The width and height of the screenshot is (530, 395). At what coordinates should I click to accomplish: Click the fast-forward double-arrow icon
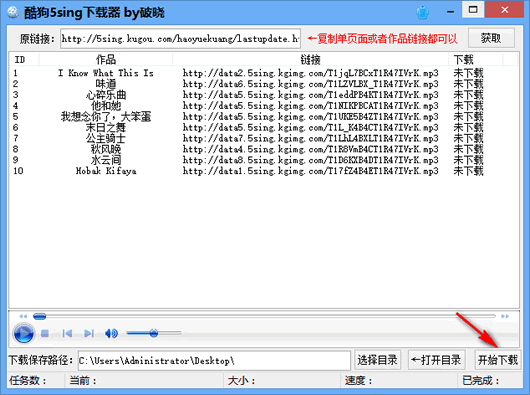point(505,316)
